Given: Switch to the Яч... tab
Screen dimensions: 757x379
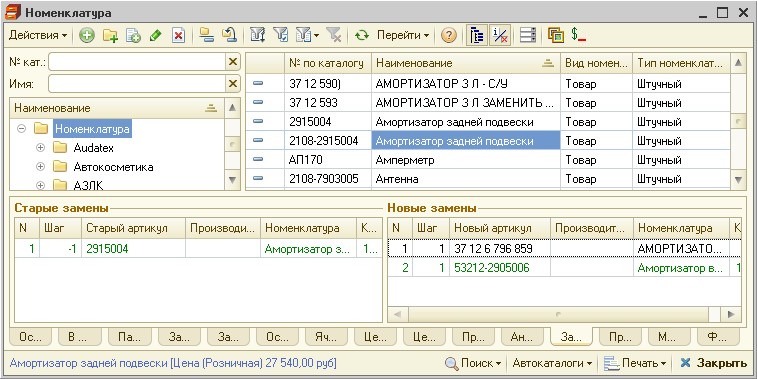Looking at the screenshot, I should coord(325,337).
